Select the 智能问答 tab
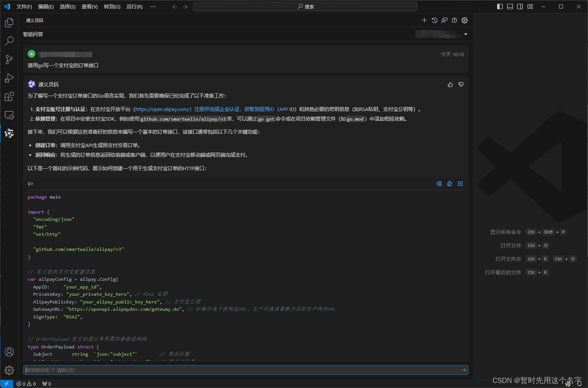 [33, 34]
